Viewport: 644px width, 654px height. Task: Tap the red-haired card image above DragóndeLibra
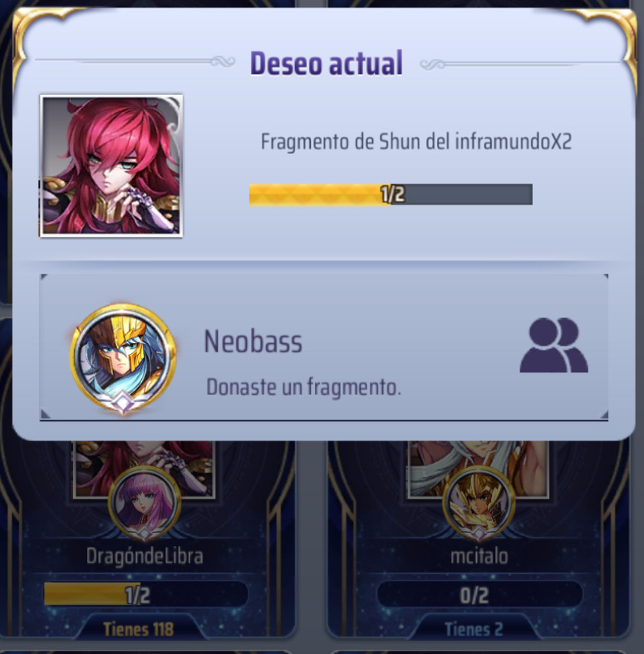click(x=145, y=468)
